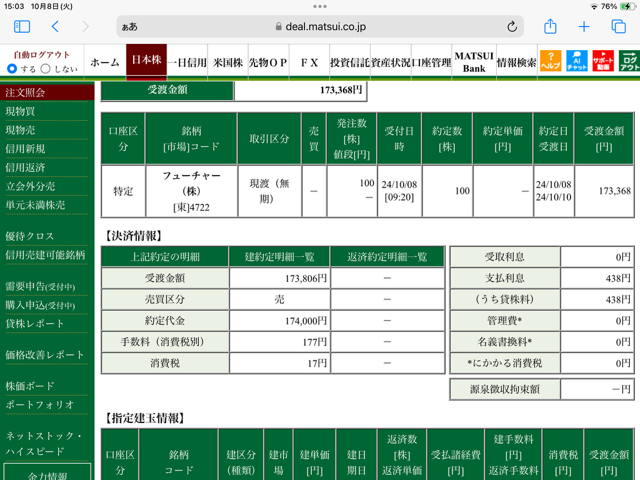Open the 情報検索 tab
Image resolution: width=640 pixels, height=480 pixels.
click(x=516, y=62)
